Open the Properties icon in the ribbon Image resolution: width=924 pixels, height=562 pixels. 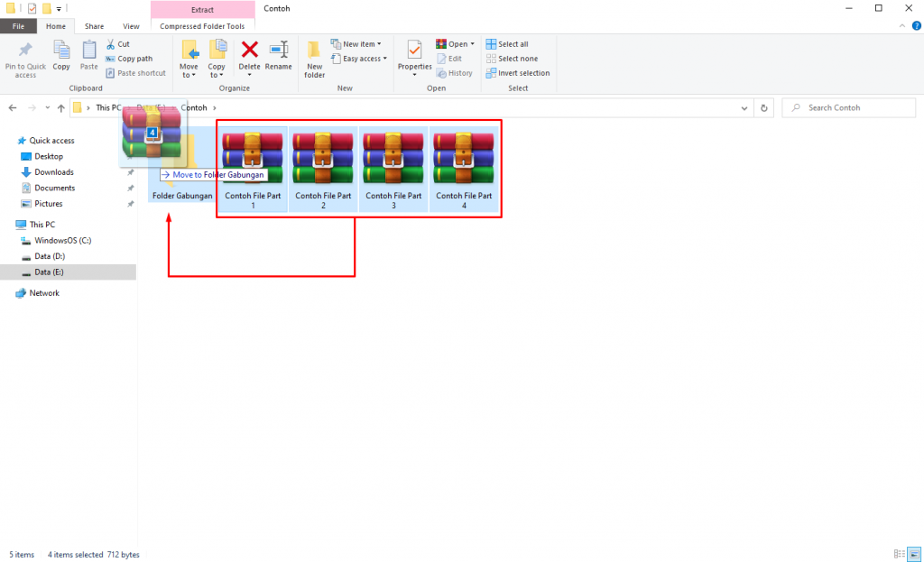[414, 54]
